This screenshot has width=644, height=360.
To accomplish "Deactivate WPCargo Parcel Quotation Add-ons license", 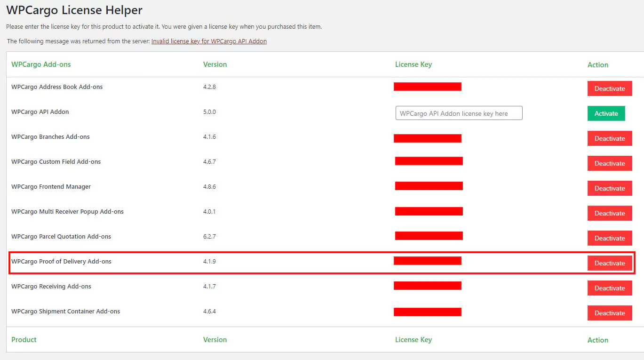I will 609,238.
